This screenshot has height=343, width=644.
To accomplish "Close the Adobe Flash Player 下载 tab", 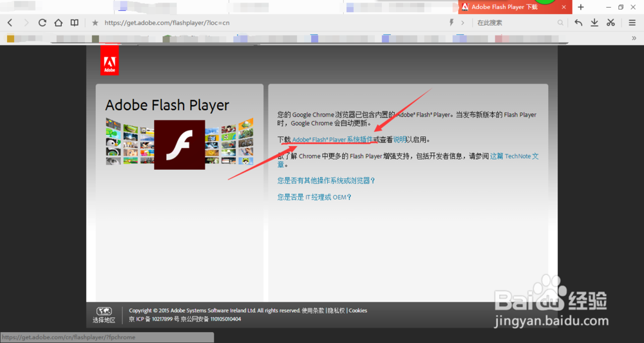I will pos(564,7).
